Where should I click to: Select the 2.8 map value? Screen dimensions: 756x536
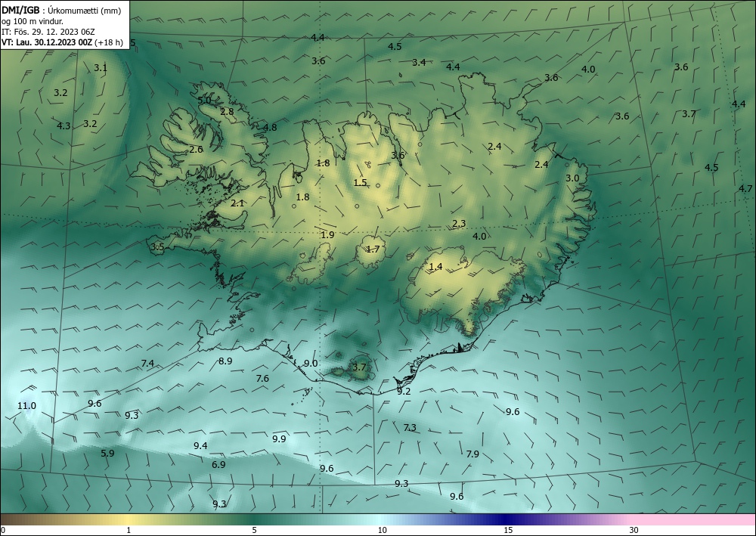coord(227,111)
